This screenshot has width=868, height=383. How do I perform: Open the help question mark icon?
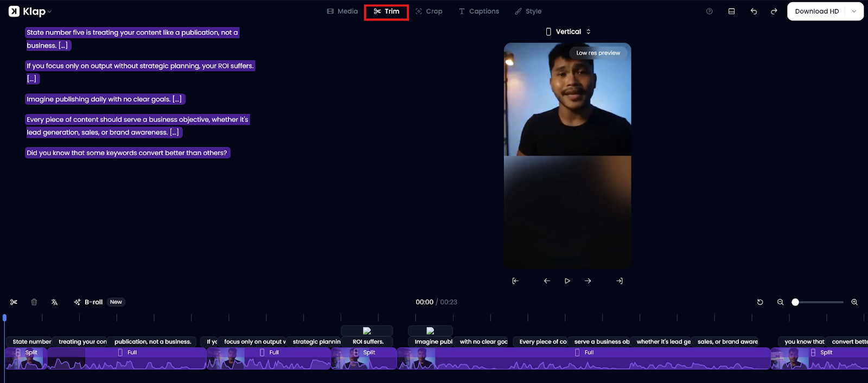[x=709, y=11]
